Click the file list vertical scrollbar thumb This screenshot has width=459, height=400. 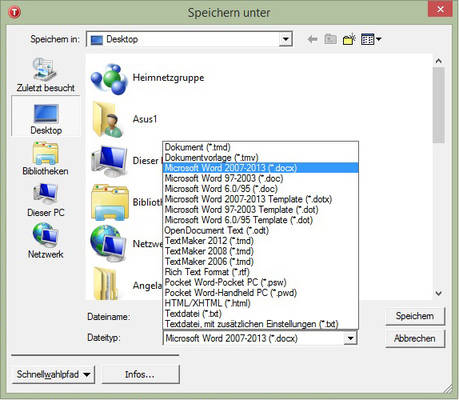point(439,105)
